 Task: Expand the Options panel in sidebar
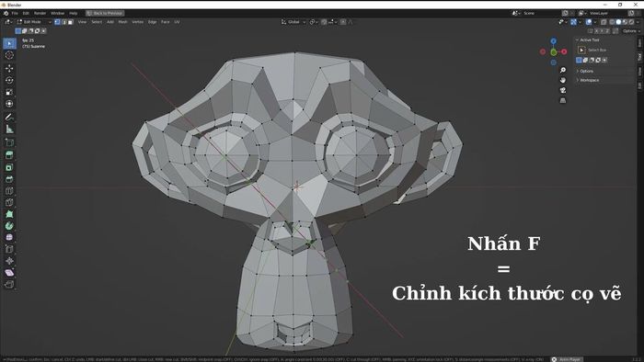pos(586,71)
